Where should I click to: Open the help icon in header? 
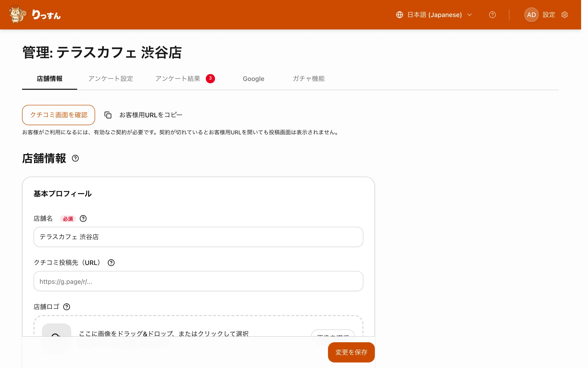click(x=492, y=15)
